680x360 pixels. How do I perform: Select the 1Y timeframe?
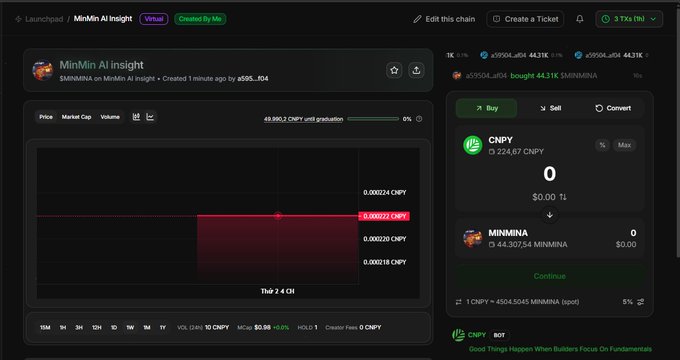point(163,327)
